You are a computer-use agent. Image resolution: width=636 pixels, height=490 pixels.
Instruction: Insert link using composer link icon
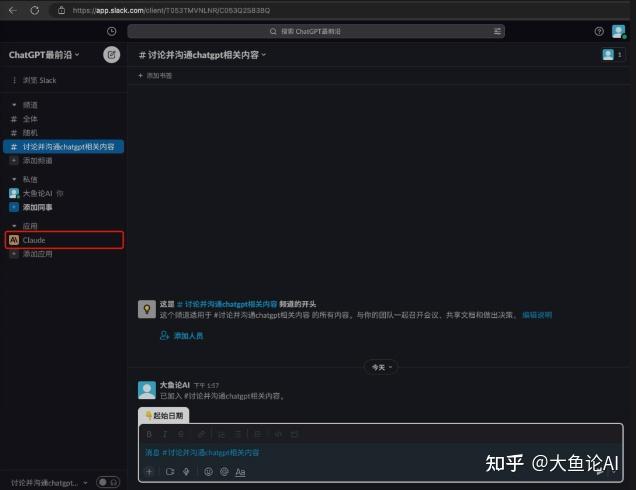(x=201, y=434)
